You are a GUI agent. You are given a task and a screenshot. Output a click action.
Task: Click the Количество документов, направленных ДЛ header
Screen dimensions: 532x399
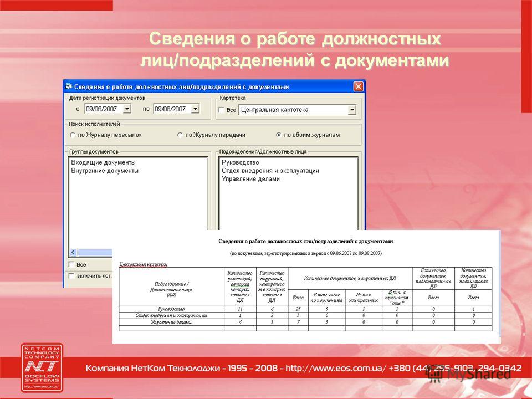click(350, 278)
